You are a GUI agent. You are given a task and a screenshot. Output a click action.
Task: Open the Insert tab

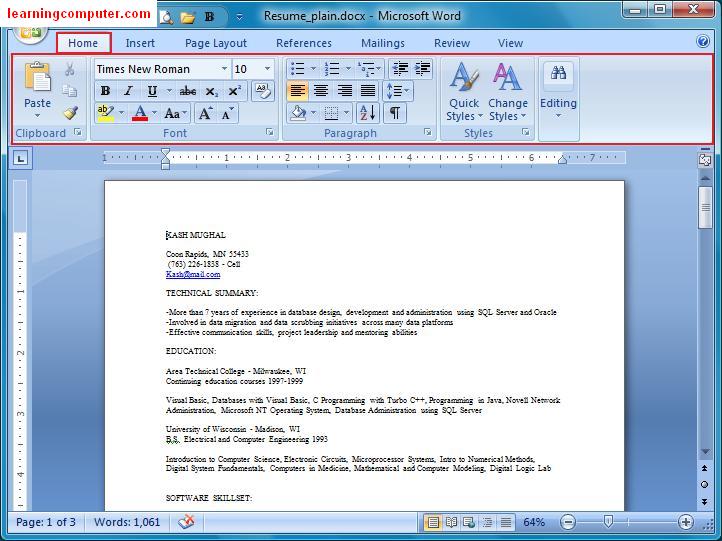pos(140,43)
